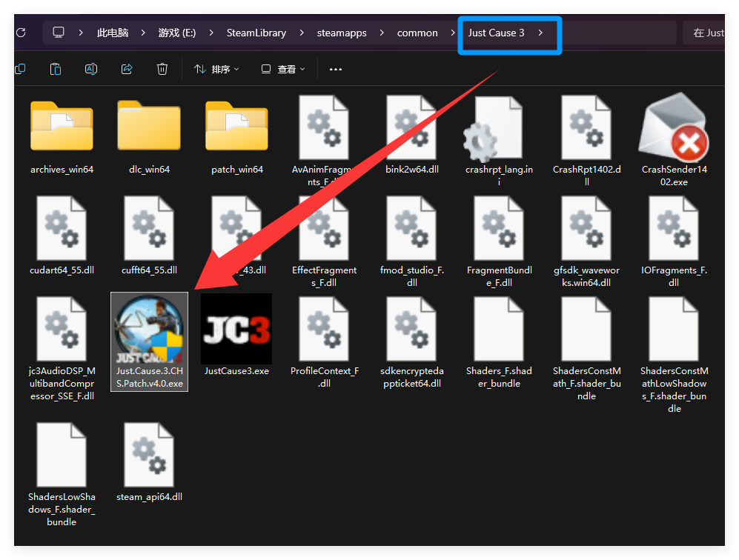Viewport: 739px width, 560px height.
Task: Click the refresh icon in address bar
Action: 21,33
